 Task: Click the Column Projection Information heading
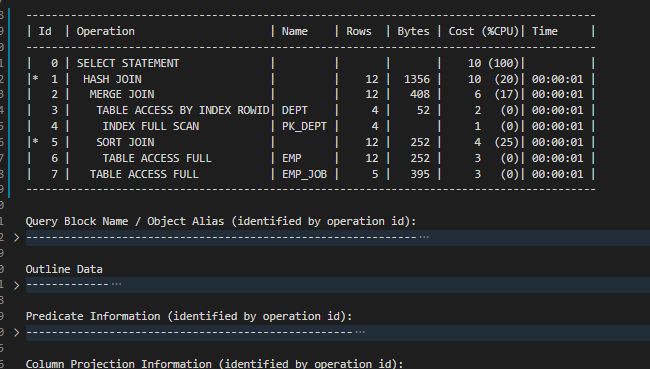(214, 364)
